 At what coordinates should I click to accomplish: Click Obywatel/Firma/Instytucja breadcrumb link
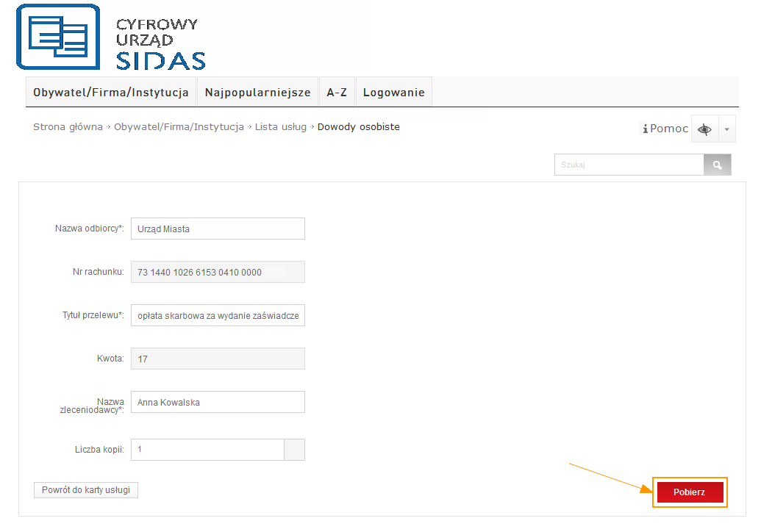coord(179,127)
